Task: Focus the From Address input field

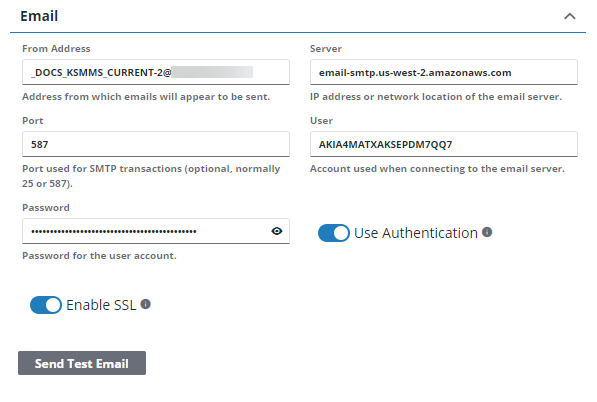Action: [x=156, y=72]
